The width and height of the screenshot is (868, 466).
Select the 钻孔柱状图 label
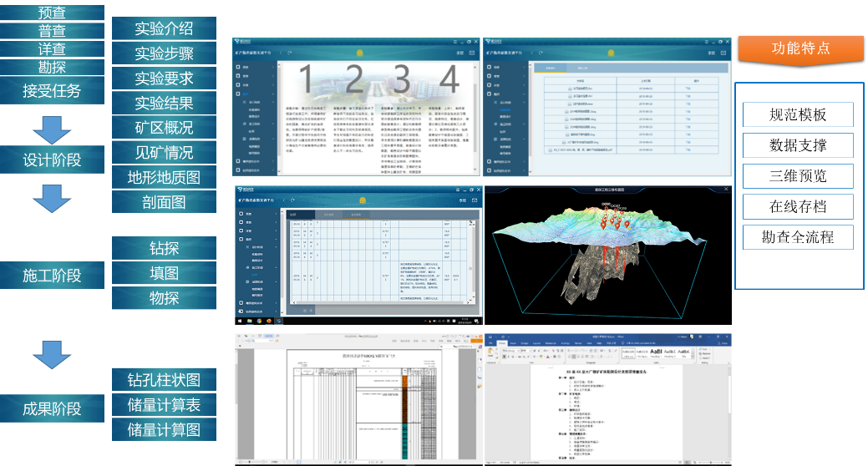coord(164,380)
